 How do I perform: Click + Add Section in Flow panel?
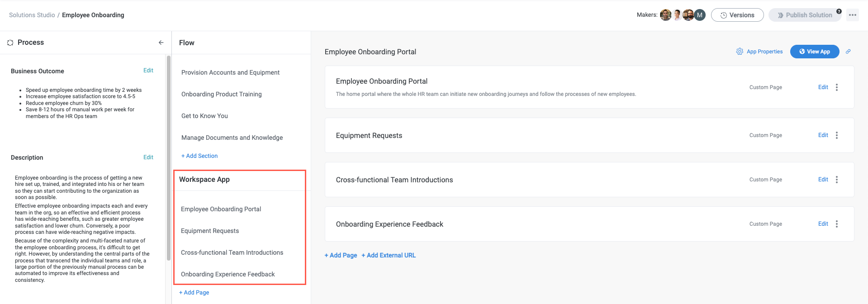click(x=199, y=156)
